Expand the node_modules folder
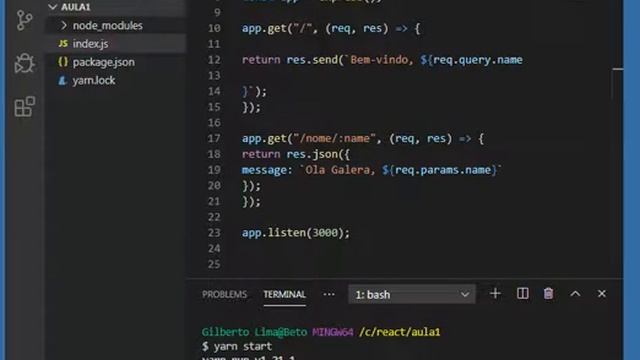The height and width of the screenshot is (360, 640). click(63, 25)
